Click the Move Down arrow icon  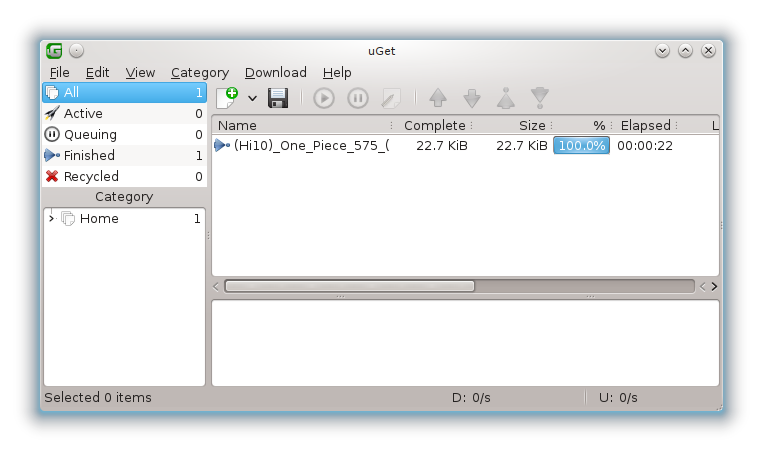[x=472, y=98]
